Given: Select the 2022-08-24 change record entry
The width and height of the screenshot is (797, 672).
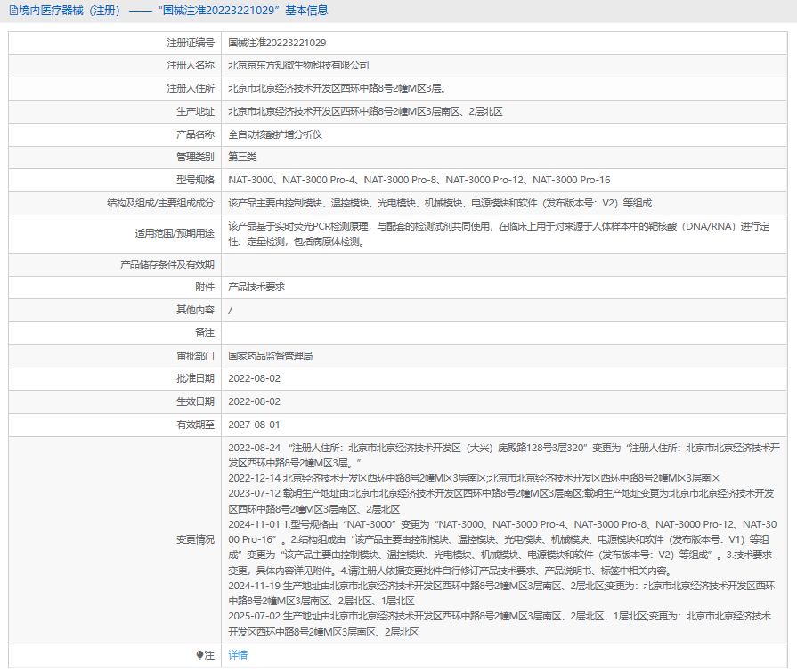Looking at the screenshot, I should [504, 456].
